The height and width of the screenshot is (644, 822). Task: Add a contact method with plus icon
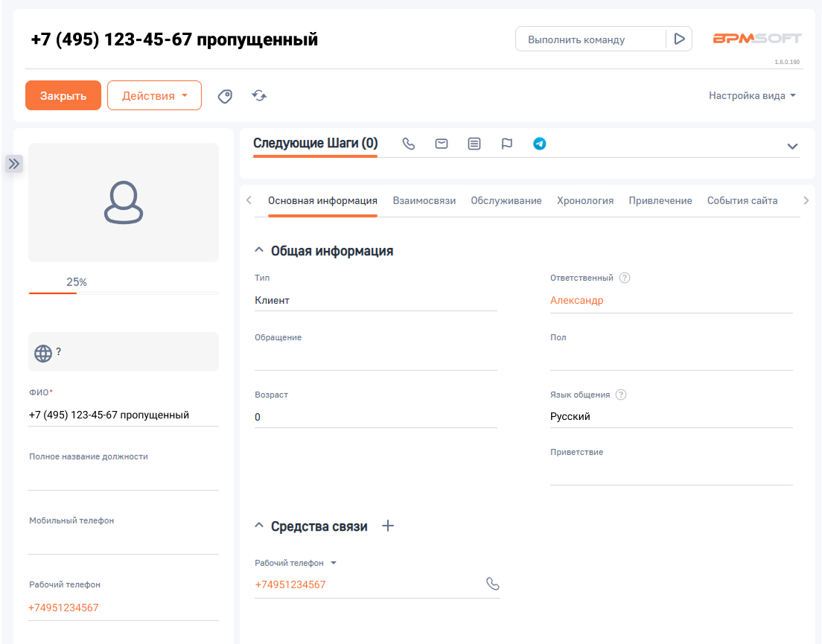388,526
